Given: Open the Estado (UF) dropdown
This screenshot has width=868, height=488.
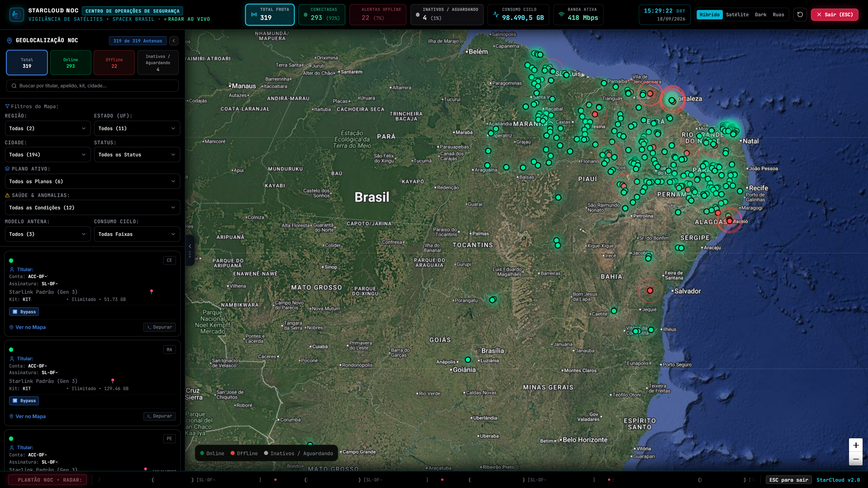Looking at the screenshot, I should [x=137, y=128].
